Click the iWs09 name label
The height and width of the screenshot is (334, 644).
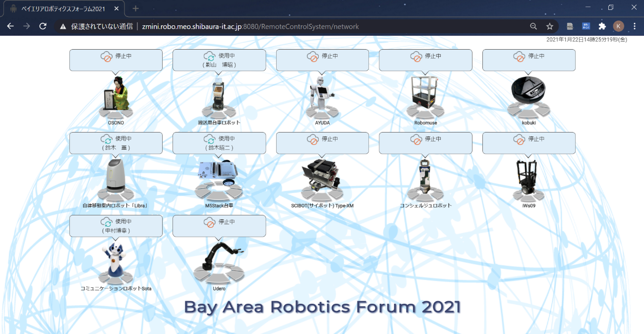click(528, 205)
